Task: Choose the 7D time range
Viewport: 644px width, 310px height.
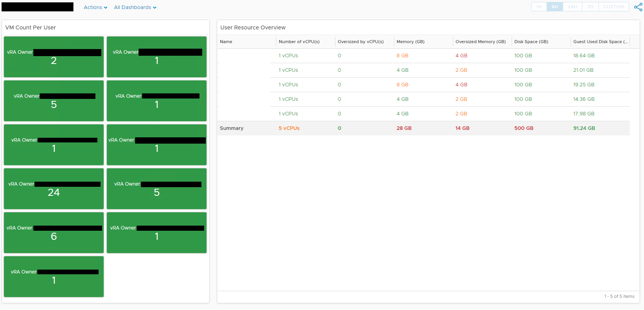Action: coord(590,7)
